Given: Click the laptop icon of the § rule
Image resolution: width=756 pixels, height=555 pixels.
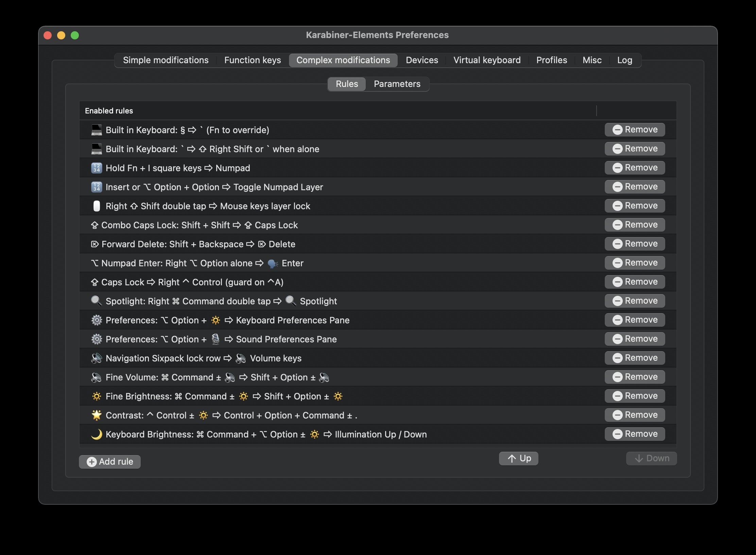Looking at the screenshot, I should (97, 130).
